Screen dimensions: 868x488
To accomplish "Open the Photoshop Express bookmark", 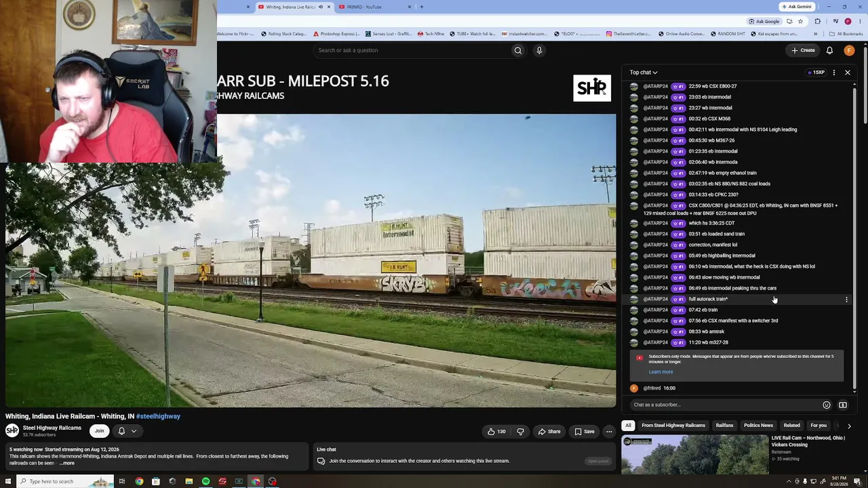I will click(x=336, y=34).
